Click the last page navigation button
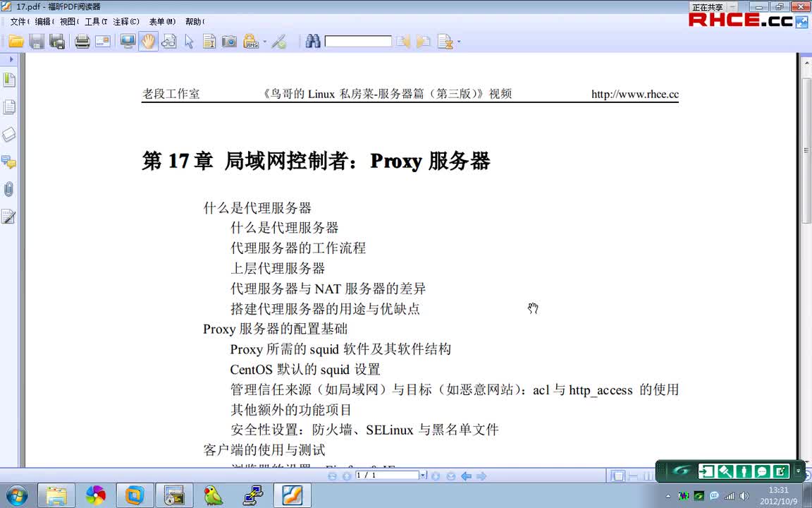 coord(451,476)
